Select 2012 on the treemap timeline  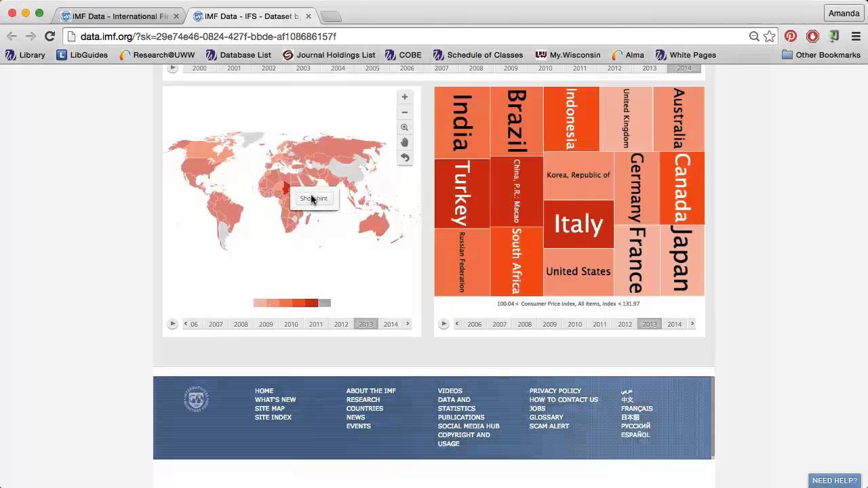[x=625, y=324]
